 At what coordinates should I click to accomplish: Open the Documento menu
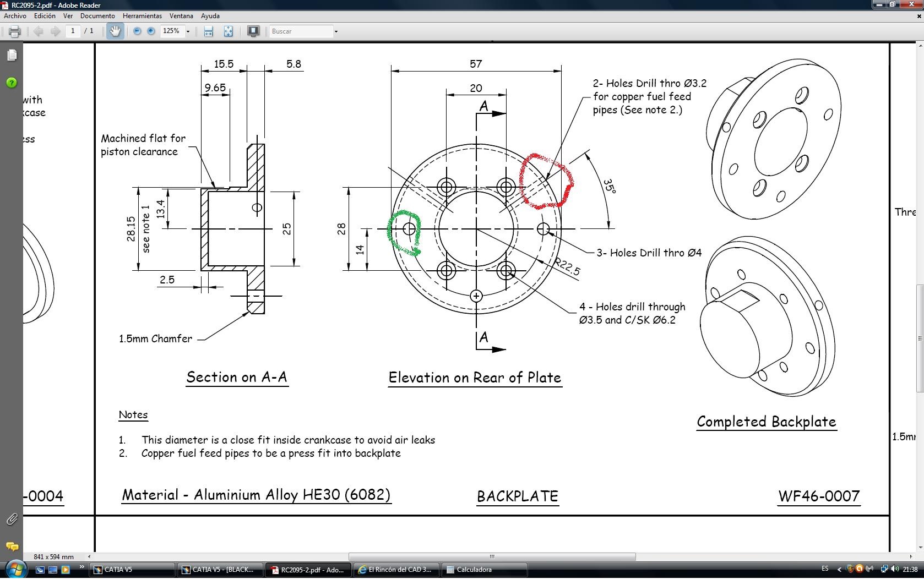coord(97,16)
